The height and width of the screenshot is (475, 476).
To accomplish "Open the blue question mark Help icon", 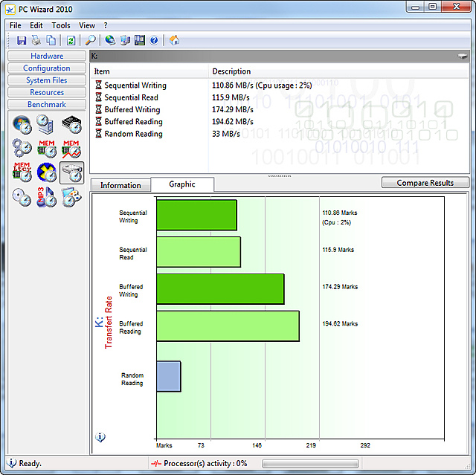I will 154,40.
